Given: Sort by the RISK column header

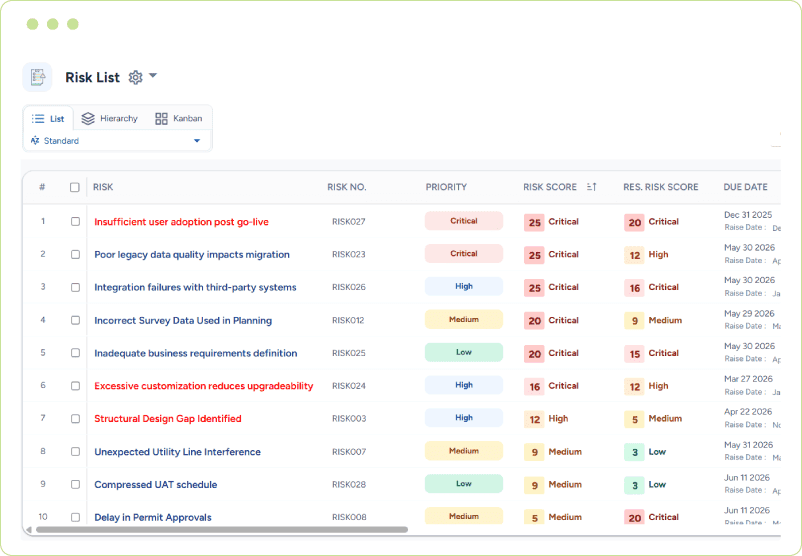Looking at the screenshot, I should tap(103, 187).
